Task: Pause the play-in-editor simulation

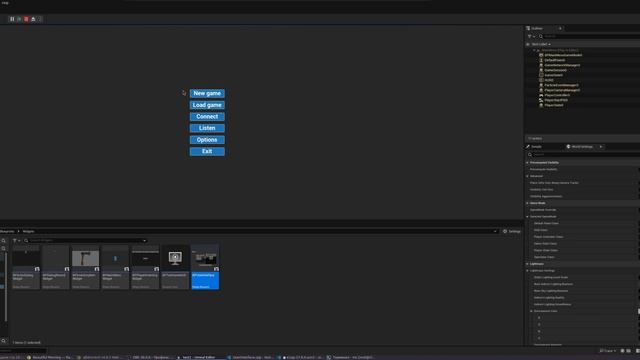Action: point(12,19)
